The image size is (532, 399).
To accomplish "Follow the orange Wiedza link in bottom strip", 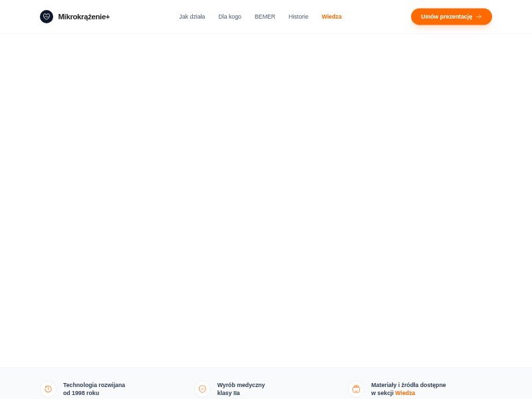I will coord(405,393).
